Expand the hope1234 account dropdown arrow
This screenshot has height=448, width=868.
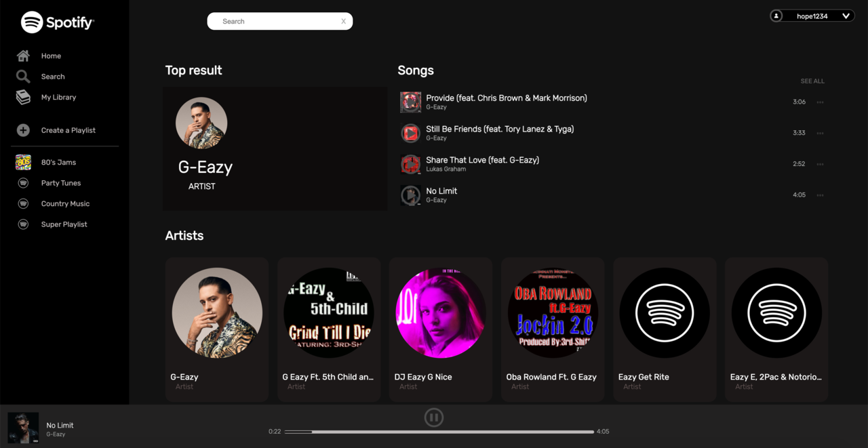point(846,16)
